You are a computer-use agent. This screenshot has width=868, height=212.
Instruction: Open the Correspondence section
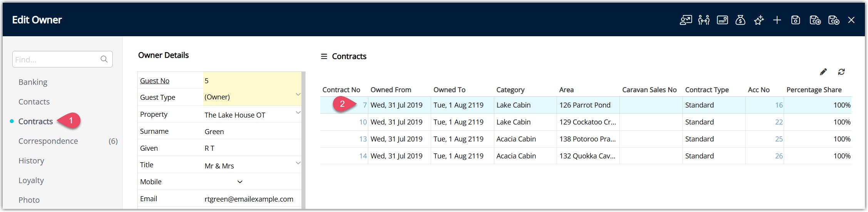click(48, 141)
